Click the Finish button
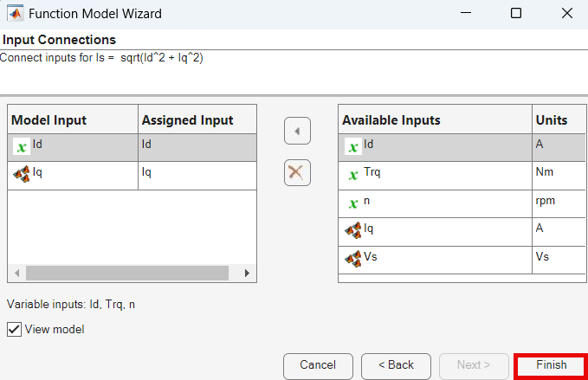Screen dimensions: 588x380 (551, 365)
